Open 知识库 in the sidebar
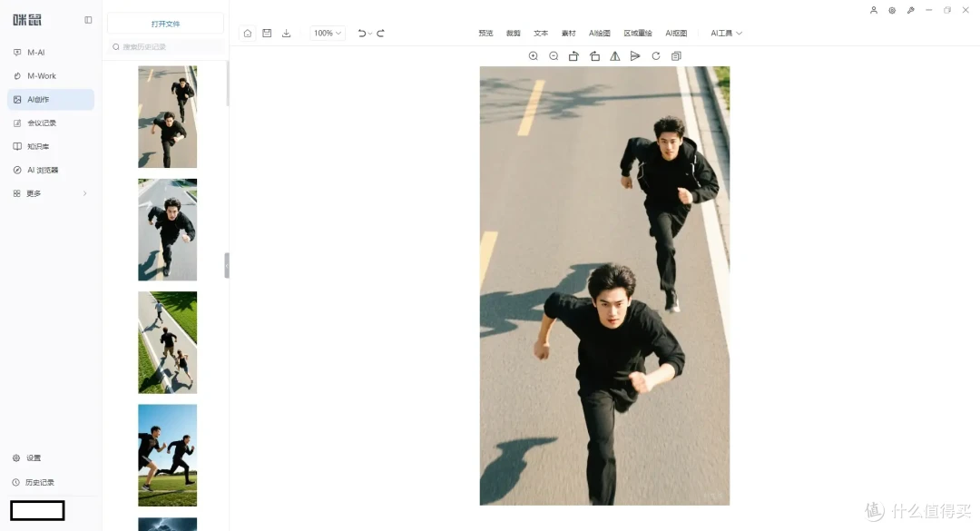 51,146
